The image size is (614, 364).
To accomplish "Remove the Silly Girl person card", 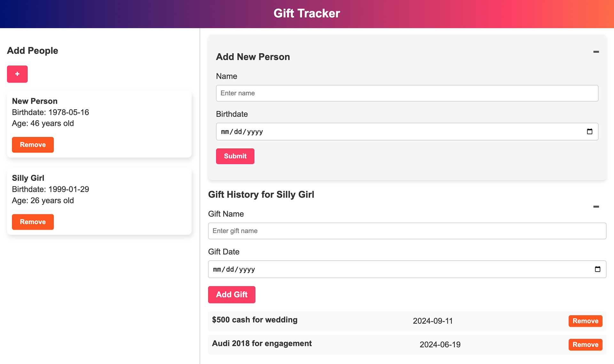I will [33, 222].
